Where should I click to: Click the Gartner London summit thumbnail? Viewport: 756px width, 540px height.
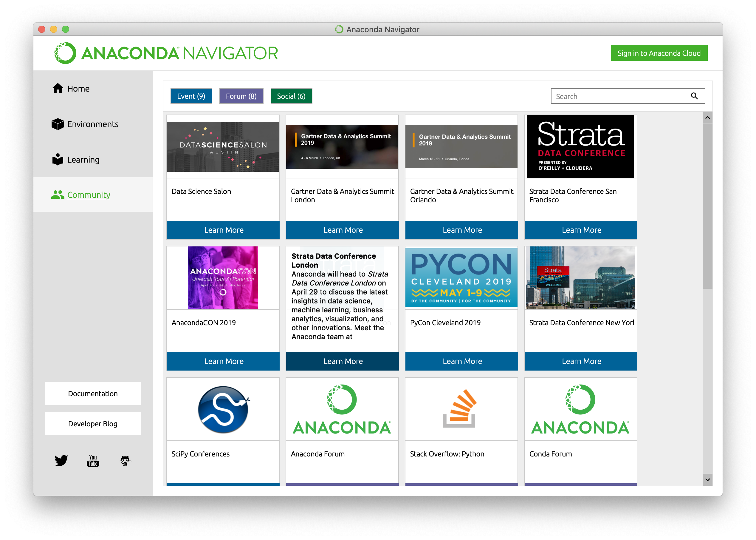(x=342, y=147)
